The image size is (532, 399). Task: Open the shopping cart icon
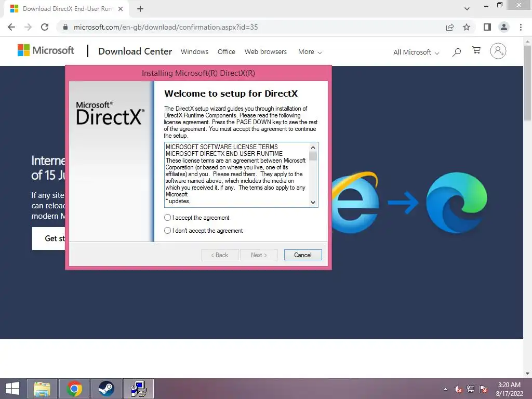[476, 50]
